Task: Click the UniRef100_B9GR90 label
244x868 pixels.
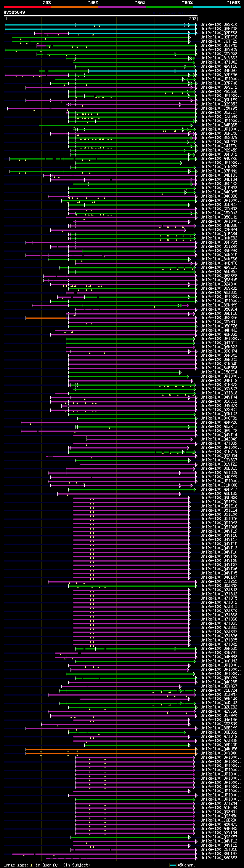Action: click(219, 251)
